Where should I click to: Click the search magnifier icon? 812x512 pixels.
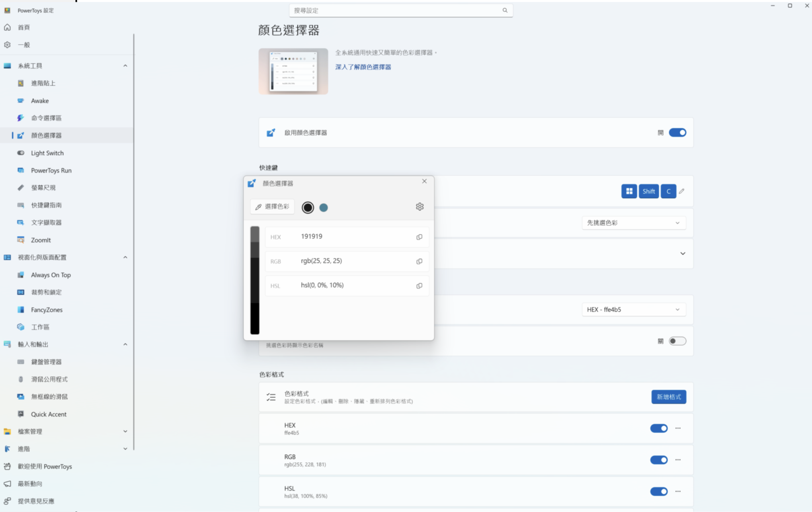505,10
